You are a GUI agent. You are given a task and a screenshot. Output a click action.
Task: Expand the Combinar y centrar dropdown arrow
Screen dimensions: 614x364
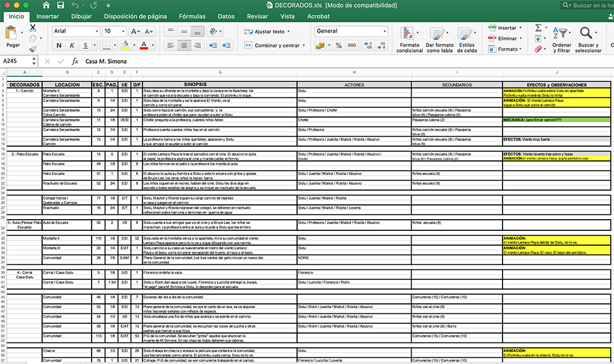point(303,45)
